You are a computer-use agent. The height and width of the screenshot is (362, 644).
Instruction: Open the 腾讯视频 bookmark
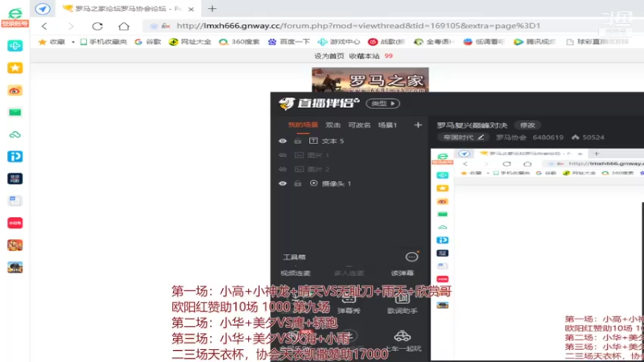click(535, 42)
